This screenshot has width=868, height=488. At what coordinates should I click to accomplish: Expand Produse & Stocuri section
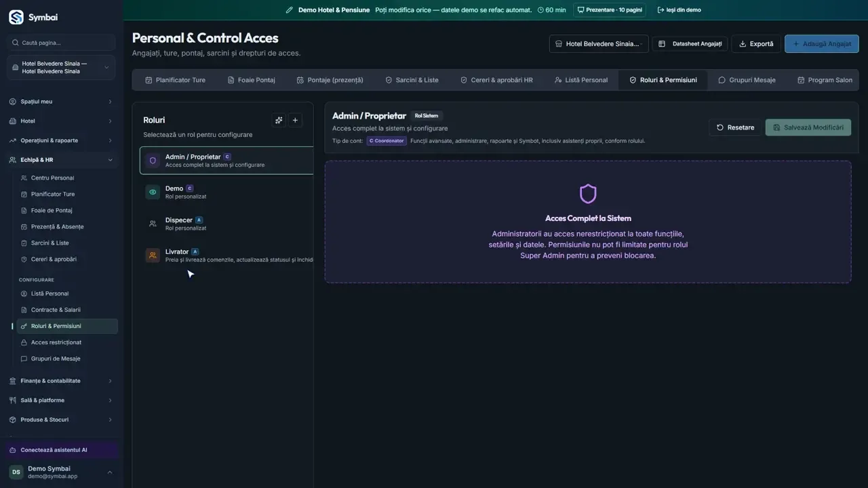(x=61, y=420)
